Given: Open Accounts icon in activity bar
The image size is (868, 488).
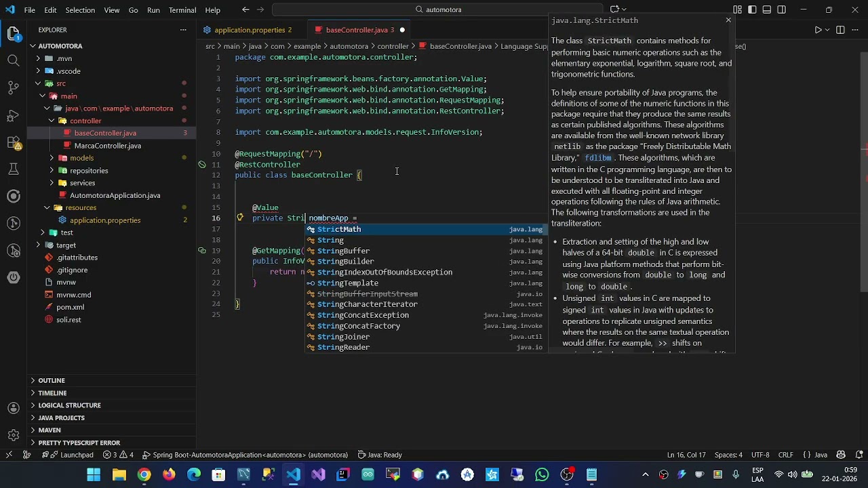Looking at the screenshot, I should (13, 408).
